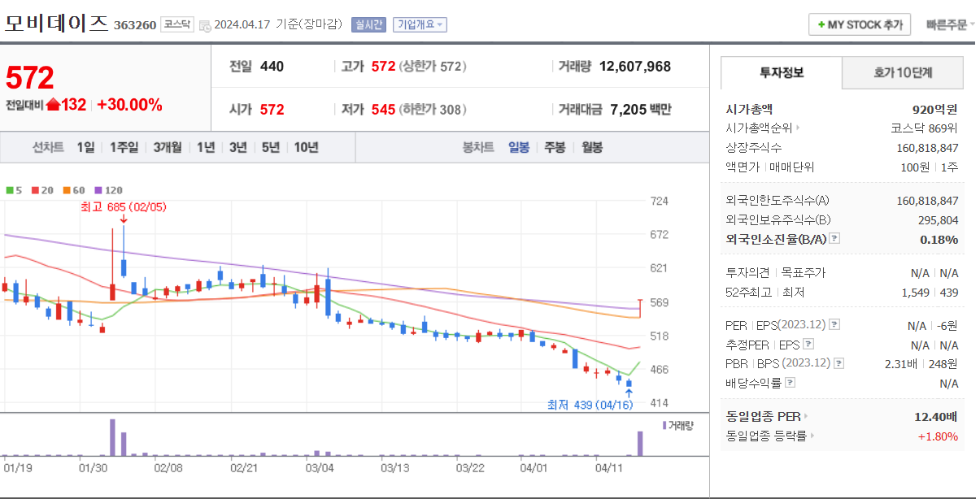Image resolution: width=980 pixels, height=499 pixels.
Task: Expand 동일업종 등락률 arrow link
Action: 812,436
